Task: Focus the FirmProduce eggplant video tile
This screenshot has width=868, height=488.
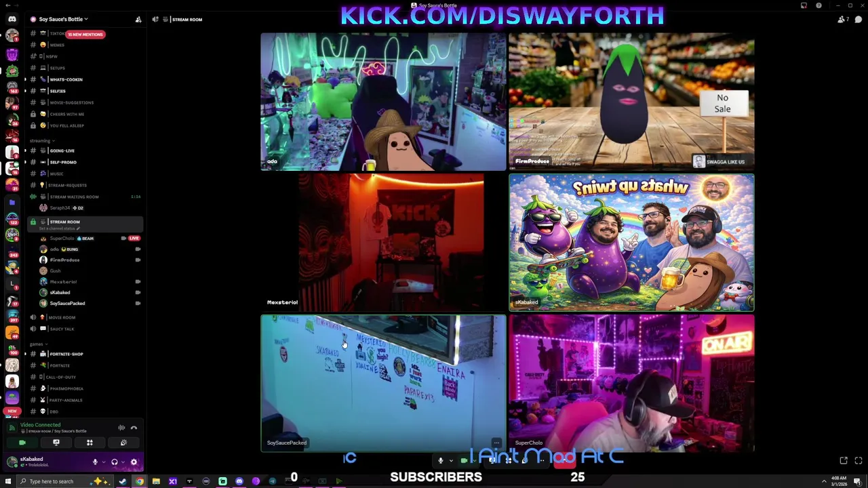Action: click(x=631, y=102)
